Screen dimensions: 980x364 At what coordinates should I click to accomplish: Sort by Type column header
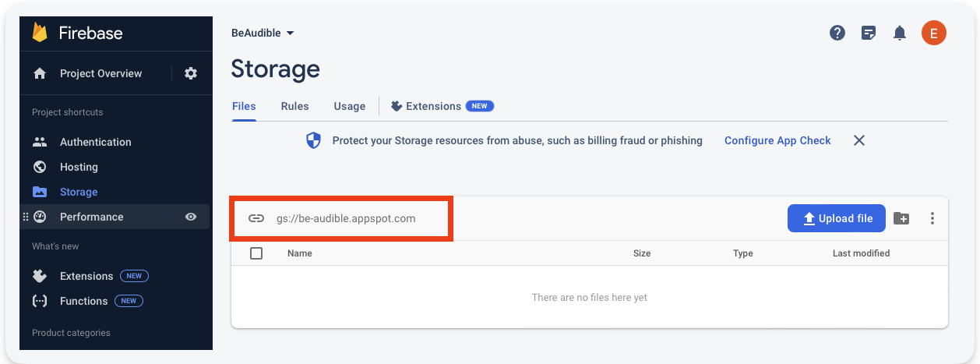[743, 253]
